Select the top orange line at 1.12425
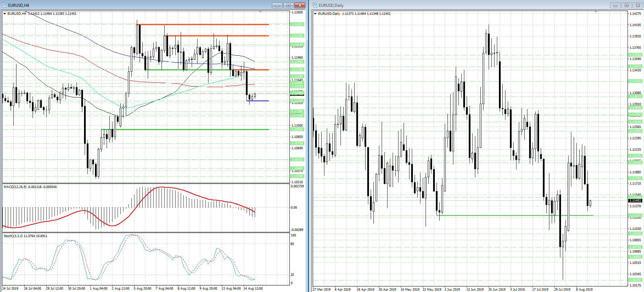Viewport: 644px width, 292px height. pos(206,24)
